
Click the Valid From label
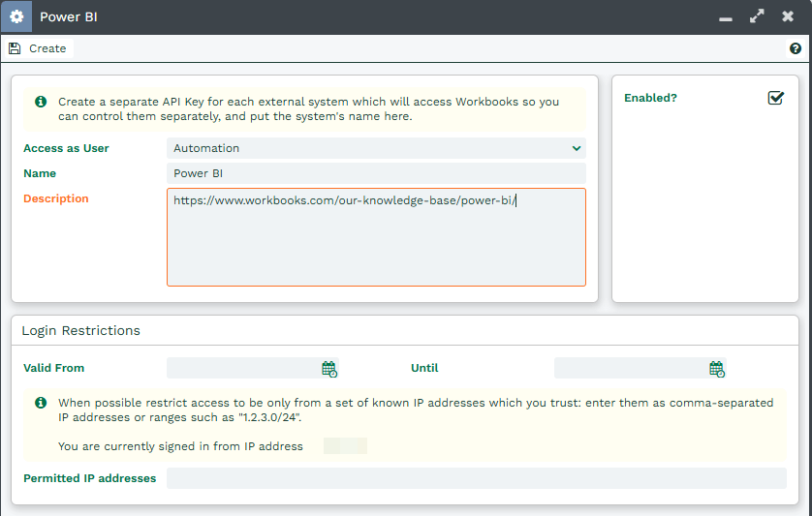(x=54, y=368)
